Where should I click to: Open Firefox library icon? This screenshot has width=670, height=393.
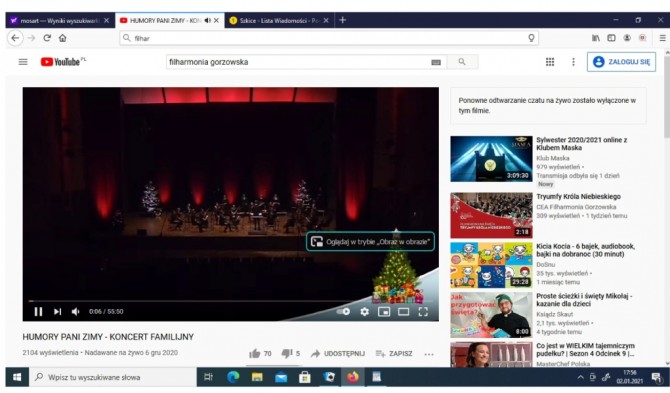pos(596,38)
